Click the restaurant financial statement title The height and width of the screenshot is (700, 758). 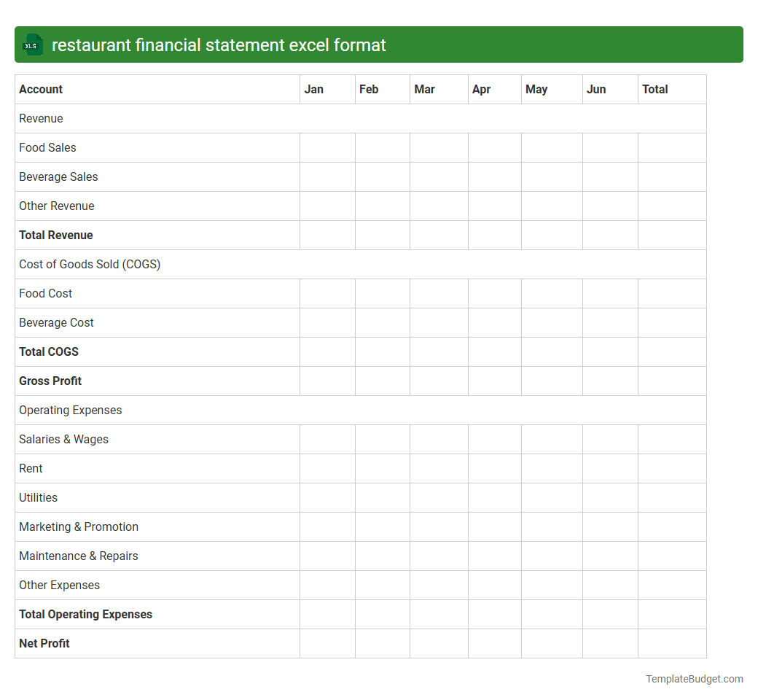(219, 44)
